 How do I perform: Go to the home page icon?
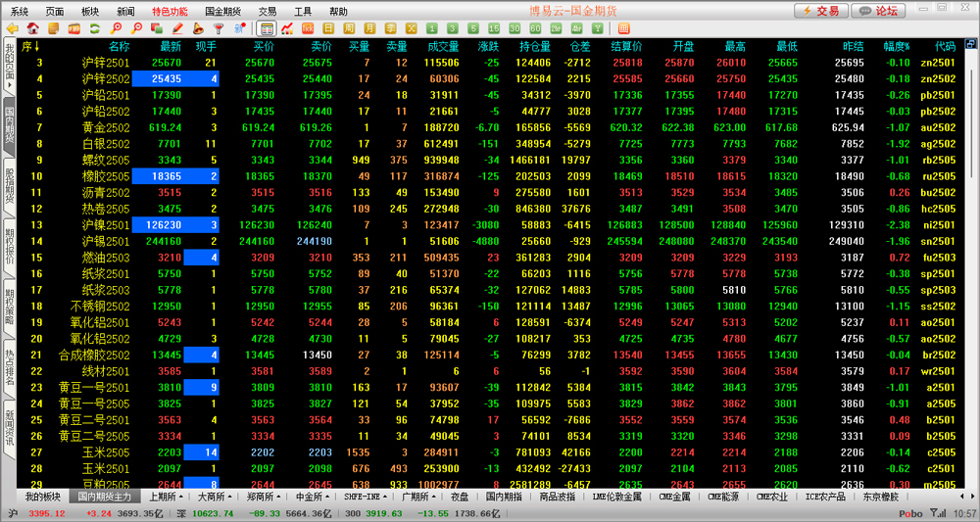tap(32, 28)
